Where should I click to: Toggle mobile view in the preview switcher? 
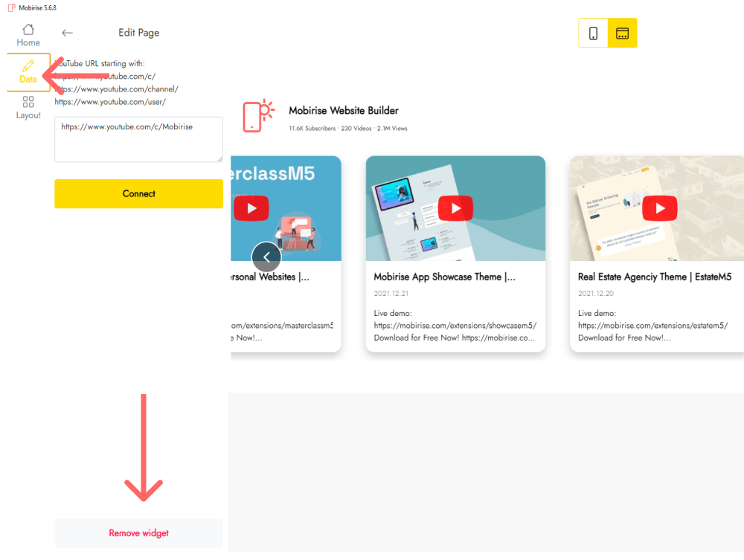coord(593,33)
